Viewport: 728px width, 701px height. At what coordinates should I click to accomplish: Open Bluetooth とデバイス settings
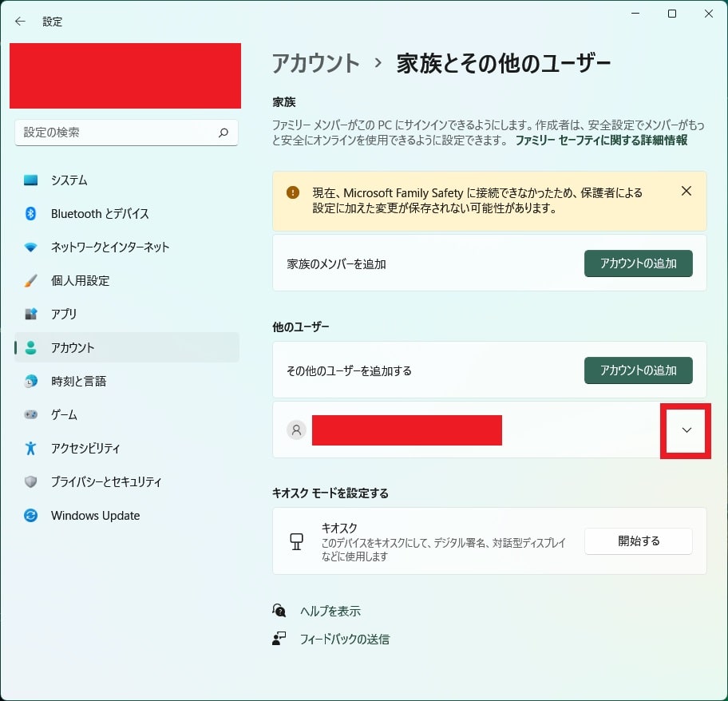tap(127, 213)
